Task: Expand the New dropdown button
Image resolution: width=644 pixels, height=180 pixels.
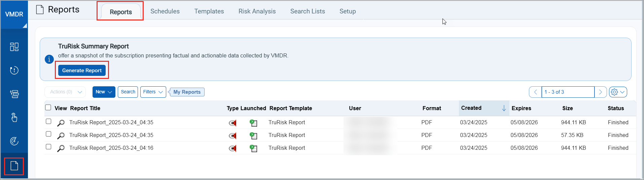Action: tap(104, 92)
